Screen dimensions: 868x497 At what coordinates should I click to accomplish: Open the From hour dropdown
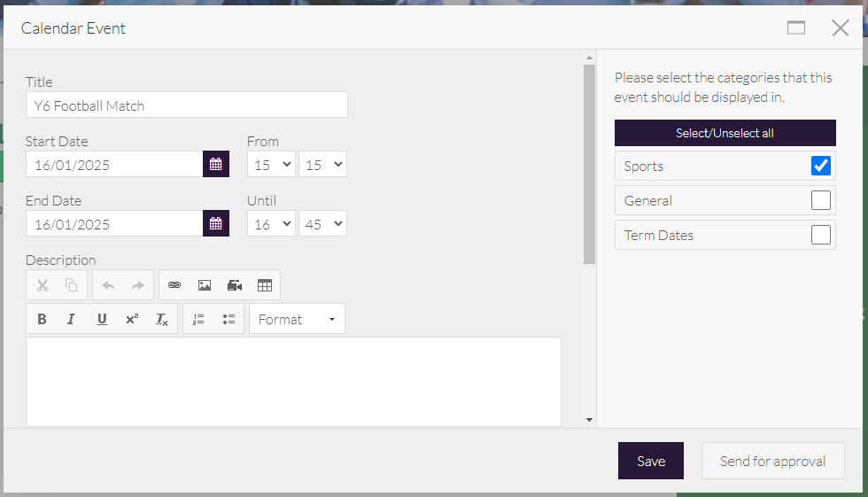click(272, 164)
